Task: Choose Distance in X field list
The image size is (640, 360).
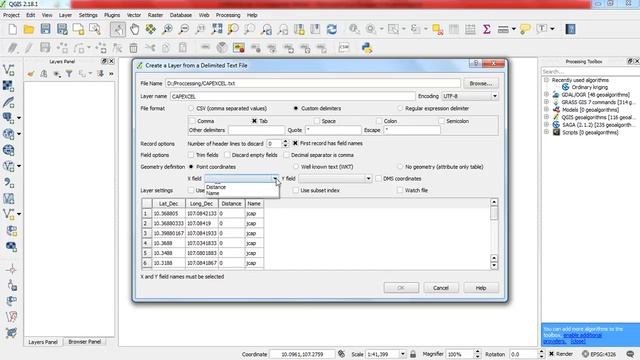Action: tap(216, 187)
